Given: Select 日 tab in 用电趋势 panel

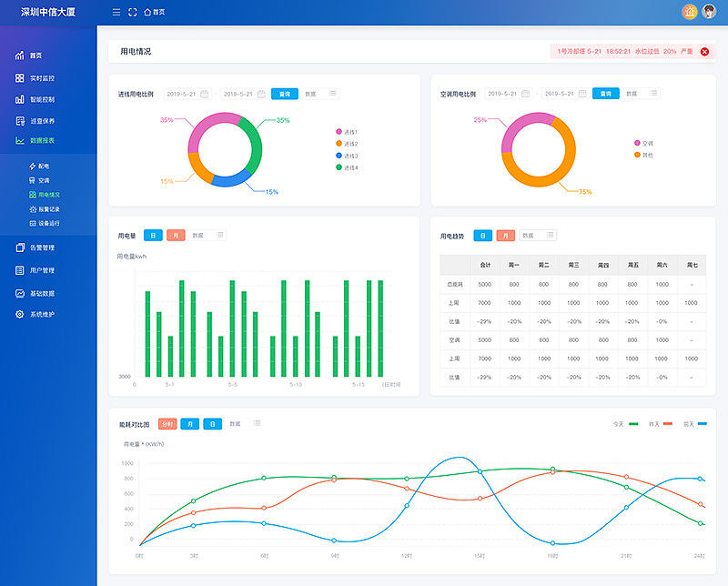Looking at the screenshot, I should click(x=483, y=236).
